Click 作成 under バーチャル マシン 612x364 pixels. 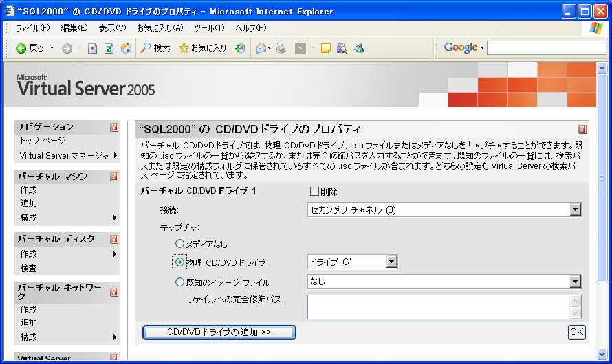[28, 190]
